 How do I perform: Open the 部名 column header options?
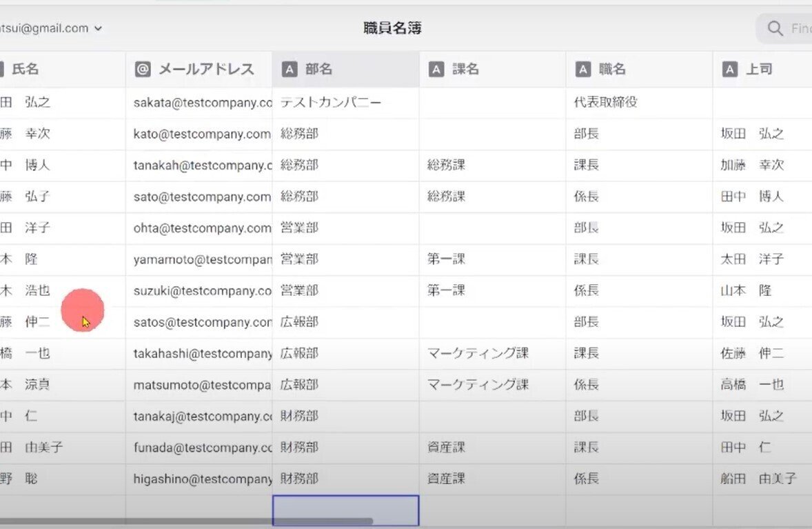coord(345,69)
